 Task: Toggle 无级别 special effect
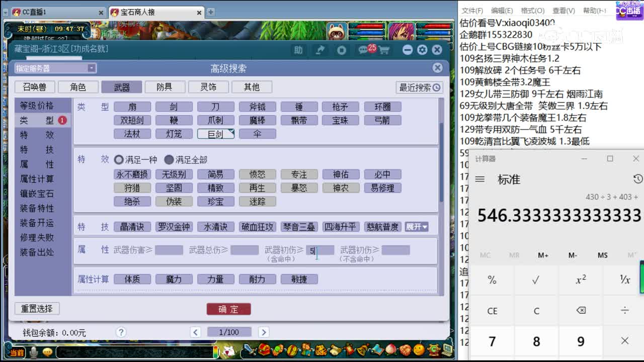click(174, 174)
